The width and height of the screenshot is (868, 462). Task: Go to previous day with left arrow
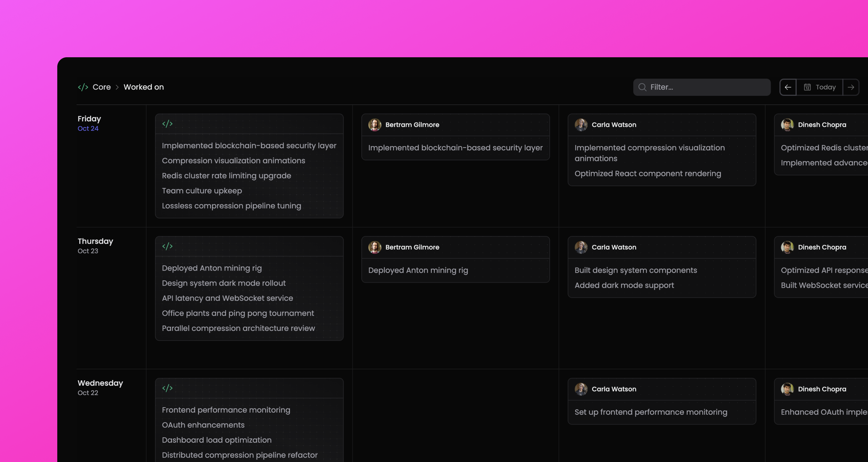point(788,87)
